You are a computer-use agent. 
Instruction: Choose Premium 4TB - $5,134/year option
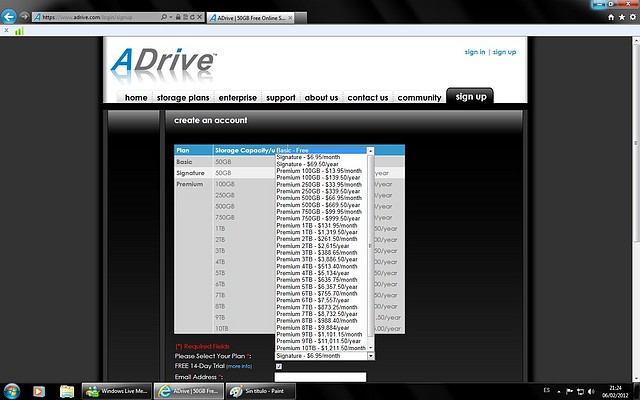click(x=321, y=273)
